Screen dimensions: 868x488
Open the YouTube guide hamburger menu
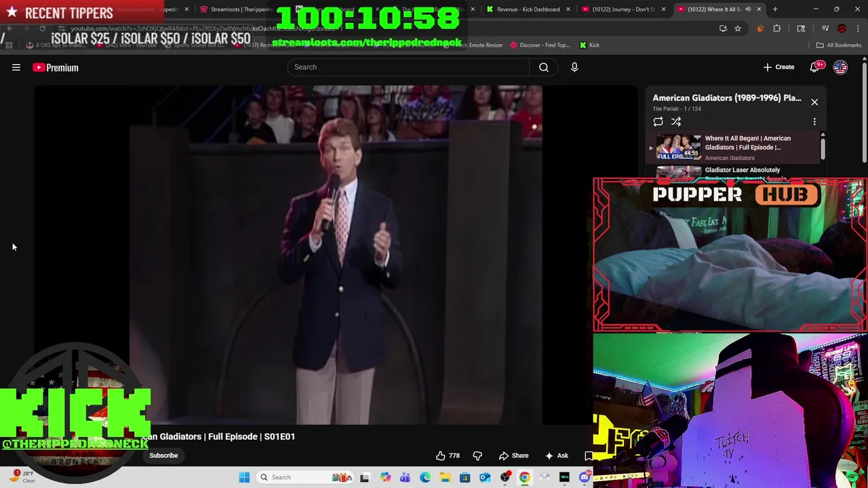16,67
